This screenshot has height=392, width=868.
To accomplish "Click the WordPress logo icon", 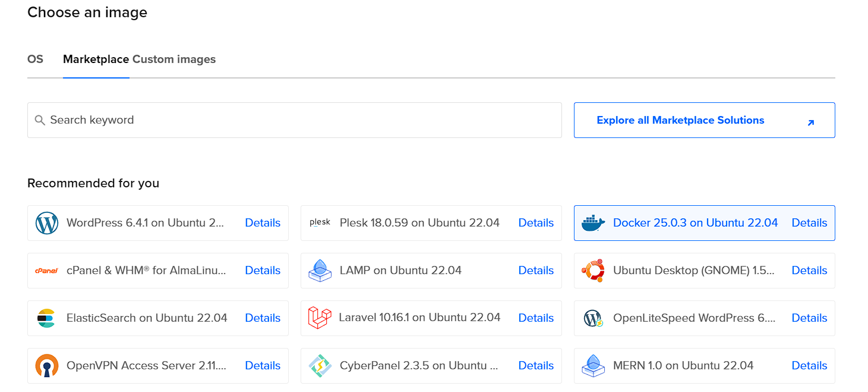I will coord(47,223).
